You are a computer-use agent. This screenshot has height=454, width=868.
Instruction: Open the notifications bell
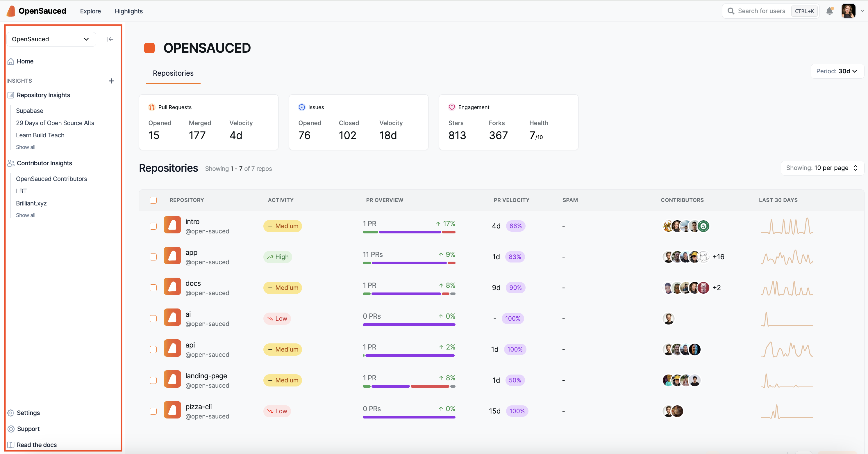click(829, 11)
